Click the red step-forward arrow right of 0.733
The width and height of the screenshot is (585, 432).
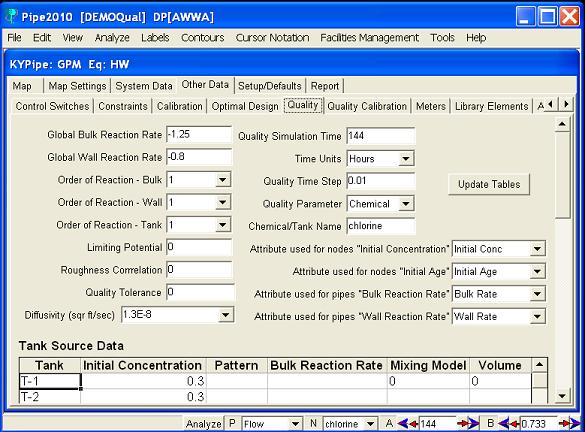tap(564, 423)
